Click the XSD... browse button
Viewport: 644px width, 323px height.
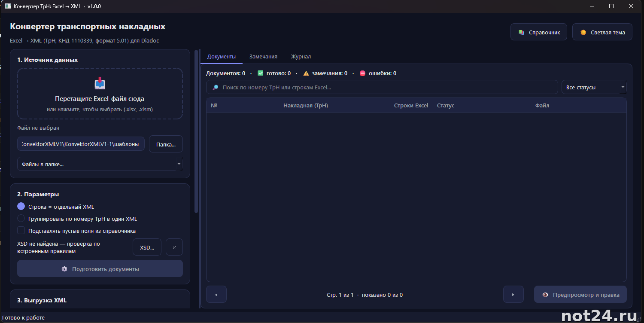147,247
